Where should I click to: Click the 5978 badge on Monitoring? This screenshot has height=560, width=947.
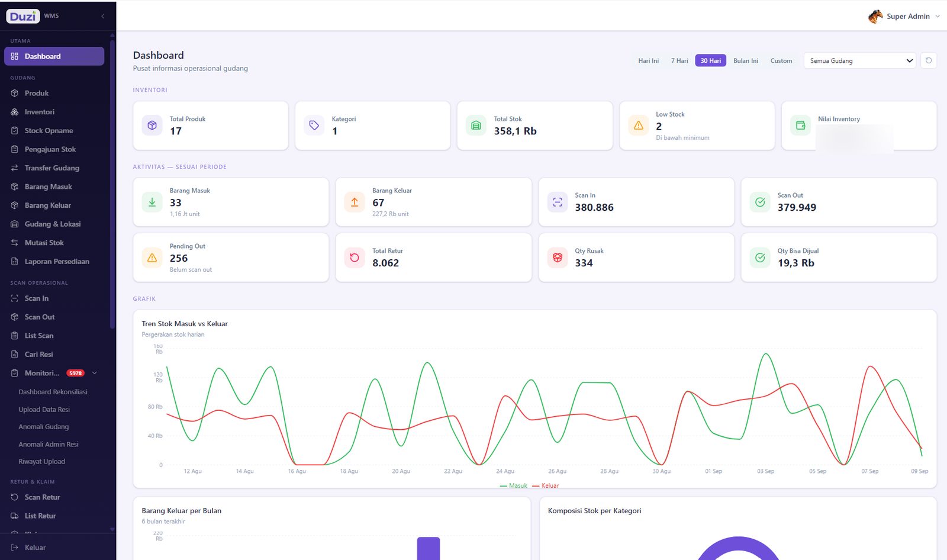[x=75, y=373]
